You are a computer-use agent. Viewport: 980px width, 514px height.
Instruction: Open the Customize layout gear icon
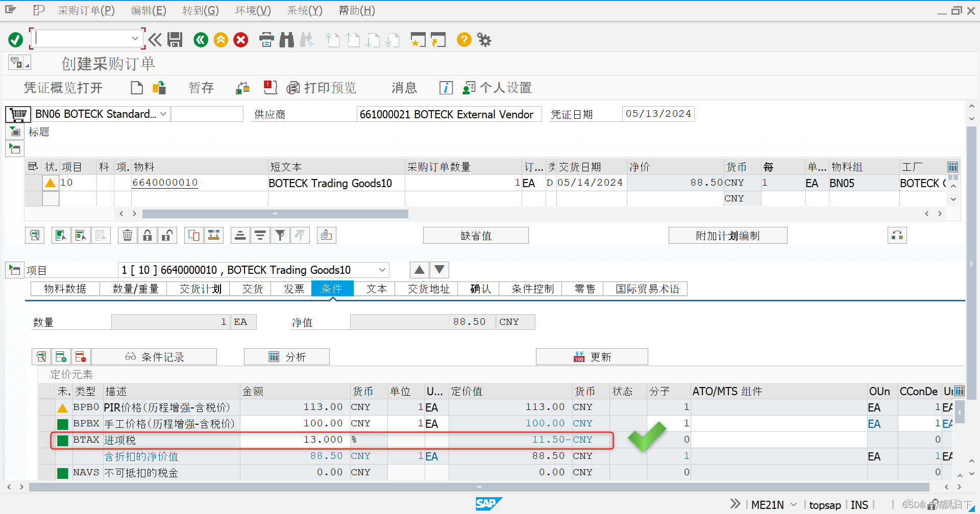484,40
